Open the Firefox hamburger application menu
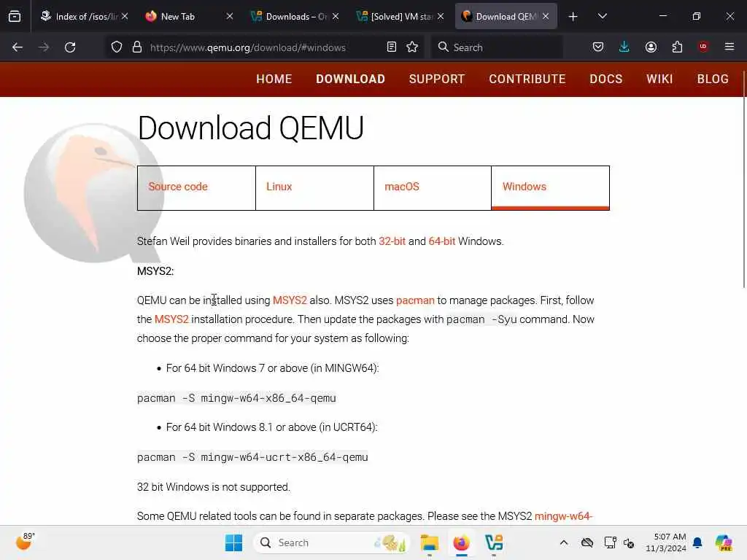The height and width of the screenshot is (560, 747). point(729,47)
